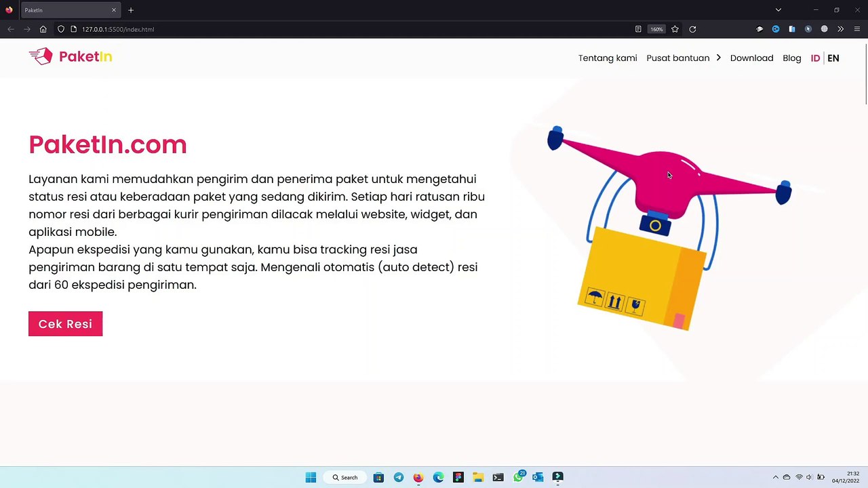Click the address bar URL field

pyautogui.click(x=353, y=29)
